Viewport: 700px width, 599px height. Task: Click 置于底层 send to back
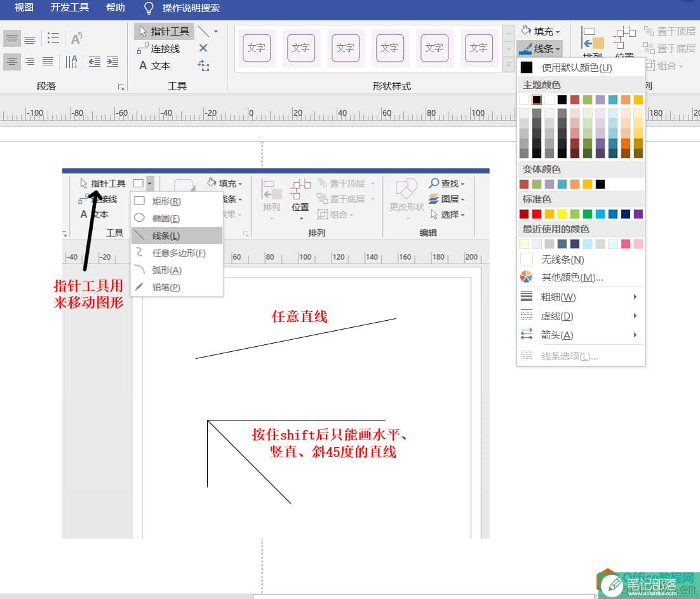[x=670, y=48]
